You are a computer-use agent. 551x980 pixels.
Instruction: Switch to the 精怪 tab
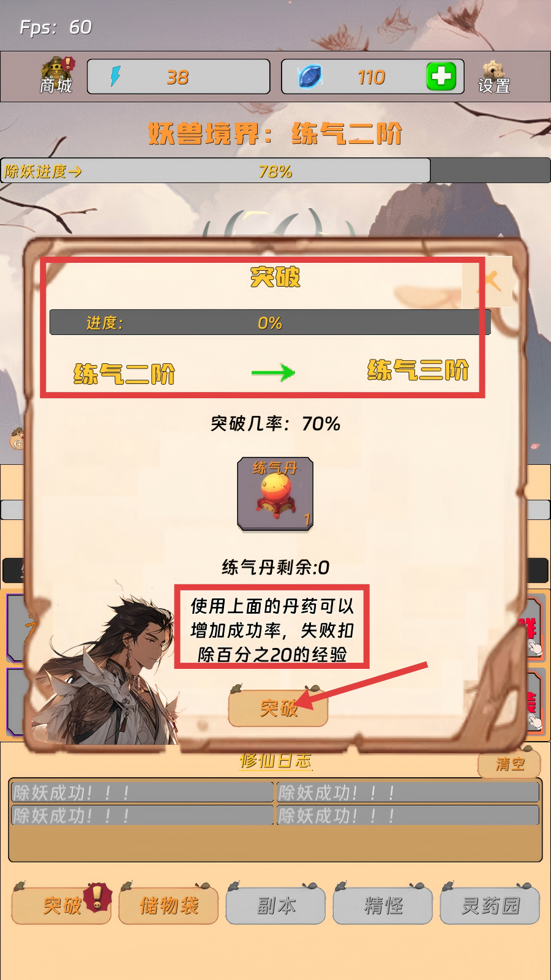pos(383,905)
